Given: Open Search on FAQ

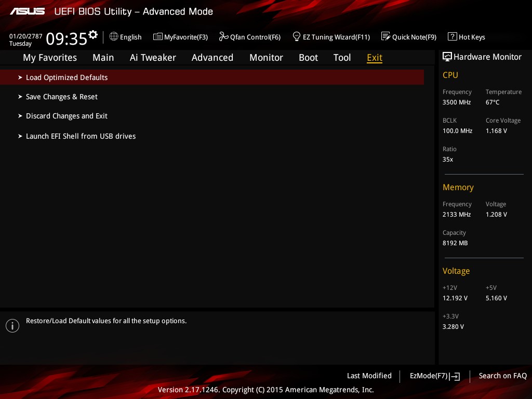Looking at the screenshot, I should point(502,376).
